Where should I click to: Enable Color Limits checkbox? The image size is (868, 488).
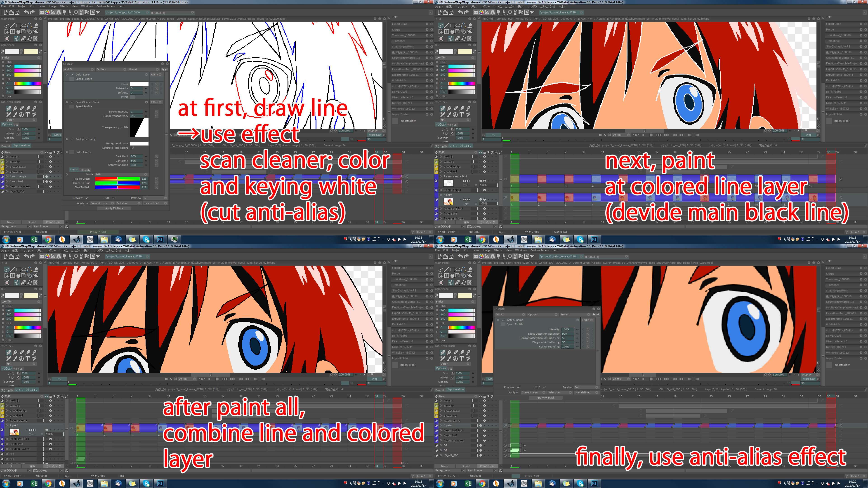point(72,152)
